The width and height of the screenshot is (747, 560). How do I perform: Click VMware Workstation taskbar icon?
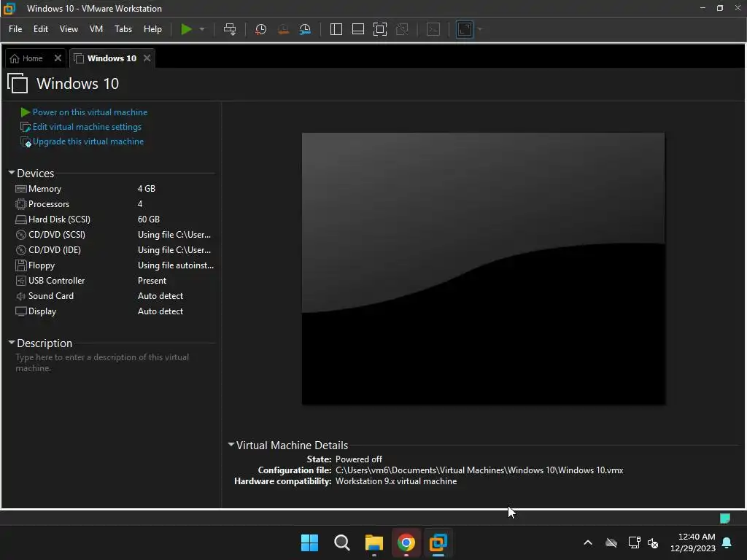438,542
